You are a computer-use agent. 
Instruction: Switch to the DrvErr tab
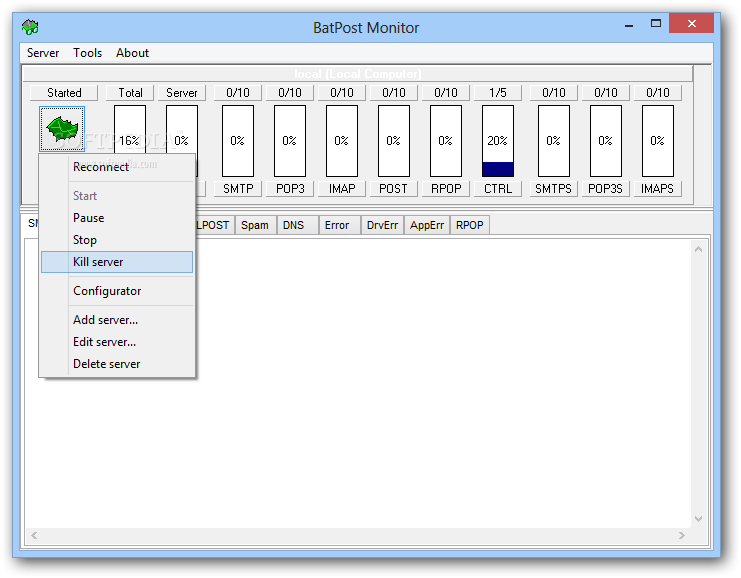click(x=382, y=225)
